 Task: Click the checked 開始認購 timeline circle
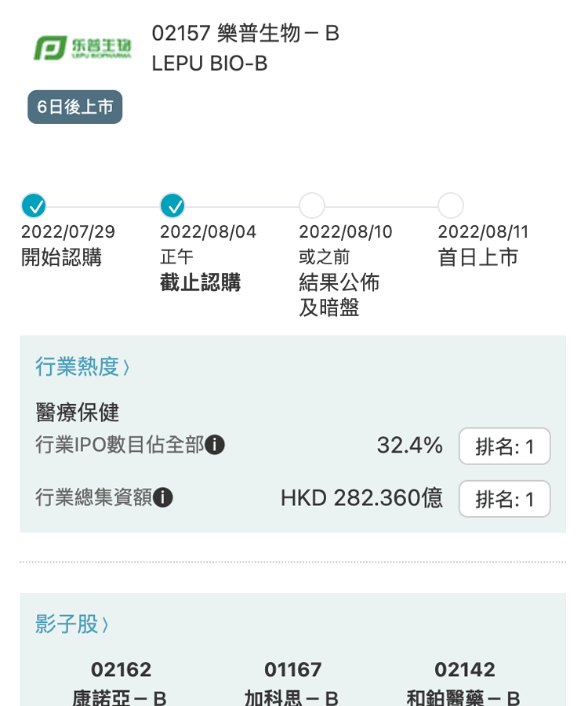(x=34, y=206)
